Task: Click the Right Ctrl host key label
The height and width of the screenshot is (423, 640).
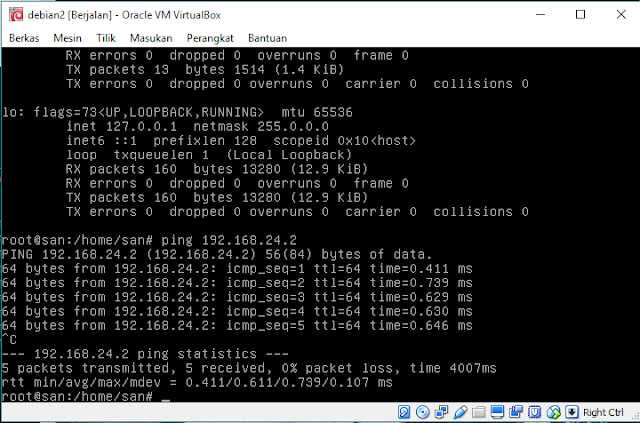Action: 603,412
